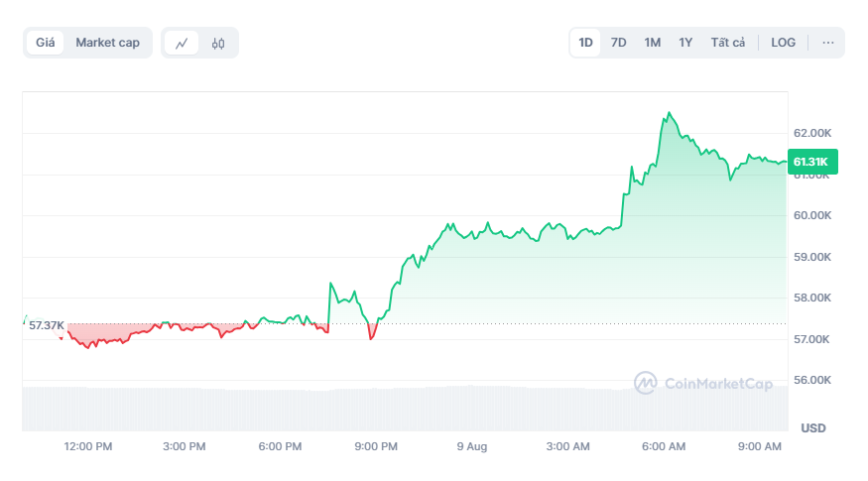Show all data with Tất cả
Viewport: 868px width, 481px height.
point(727,43)
